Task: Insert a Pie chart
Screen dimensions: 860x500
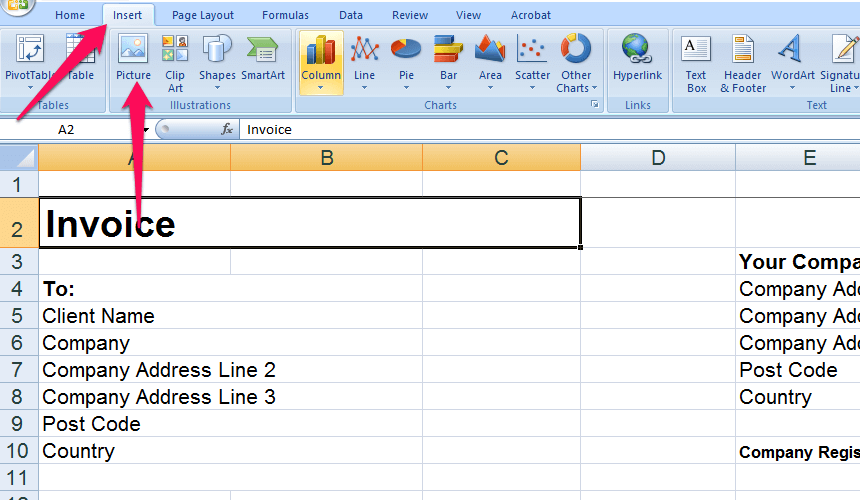Action: 406,62
